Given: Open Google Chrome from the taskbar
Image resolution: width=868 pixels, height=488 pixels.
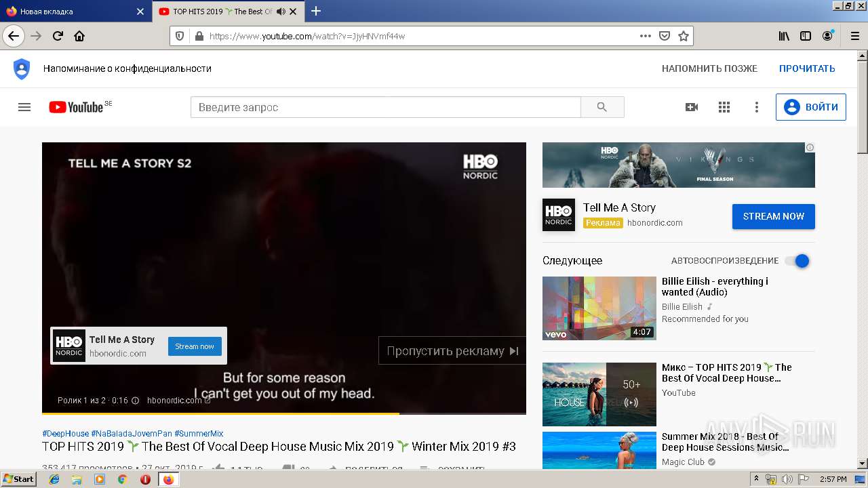Looking at the screenshot, I should point(122,479).
